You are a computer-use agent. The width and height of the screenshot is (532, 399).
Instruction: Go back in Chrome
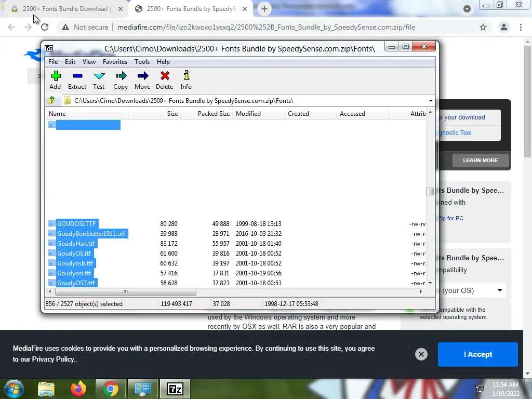tap(11, 27)
